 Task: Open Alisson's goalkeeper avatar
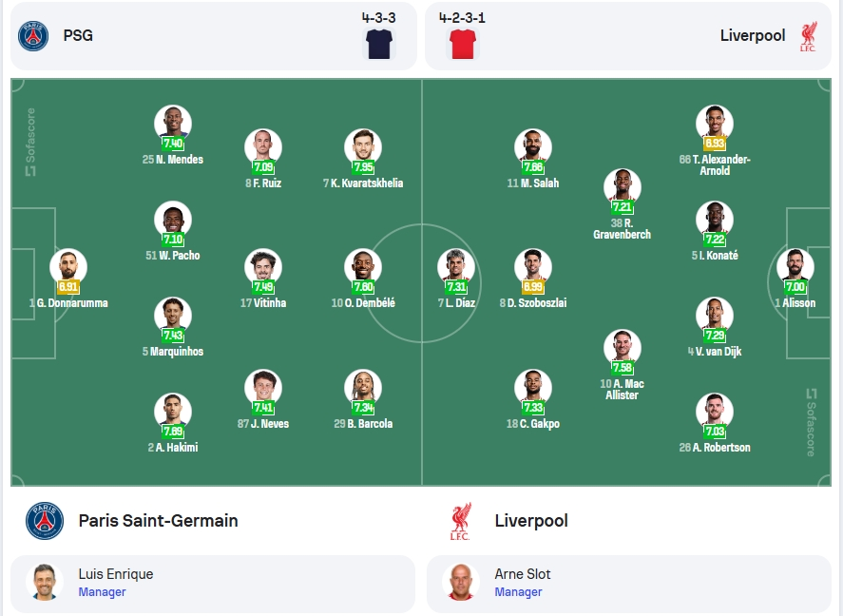[x=795, y=267]
